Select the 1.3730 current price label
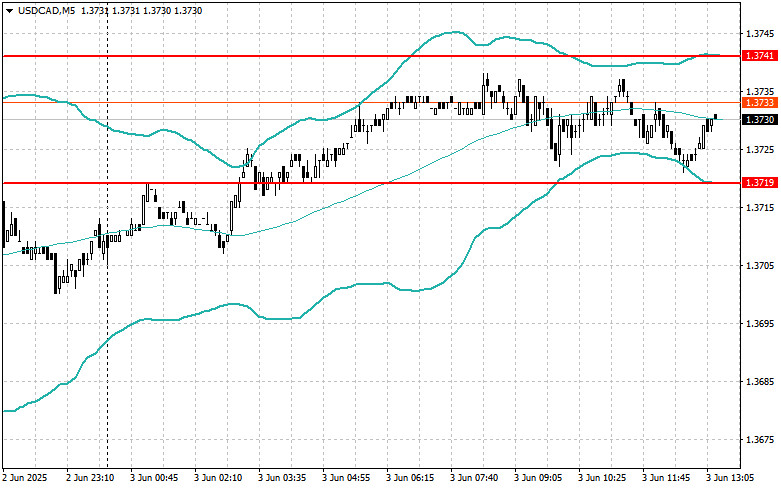The height and width of the screenshot is (489, 781). [760, 120]
